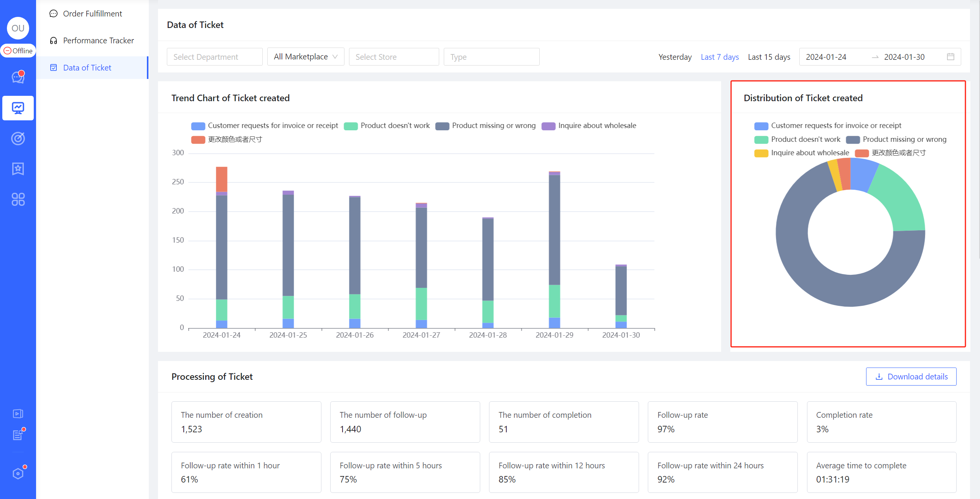
Task: Click the 2024-01-29 bar in trend chart
Action: point(554,250)
